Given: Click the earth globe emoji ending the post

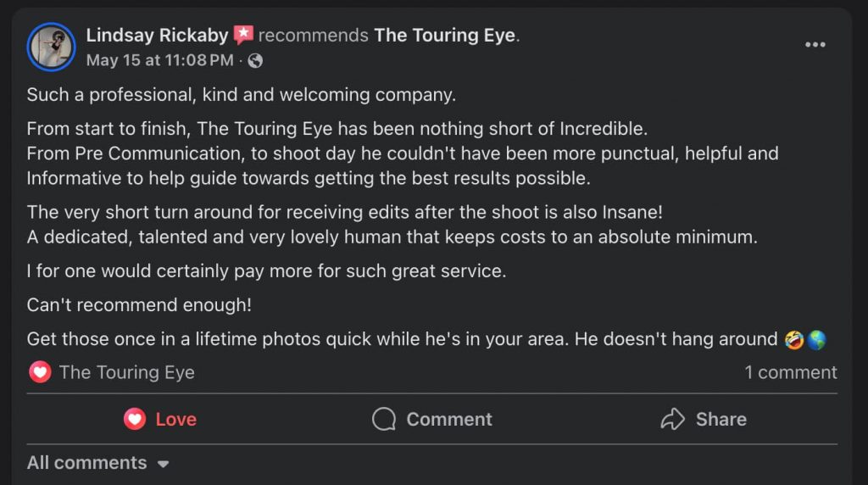Looking at the screenshot, I should 816,340.
